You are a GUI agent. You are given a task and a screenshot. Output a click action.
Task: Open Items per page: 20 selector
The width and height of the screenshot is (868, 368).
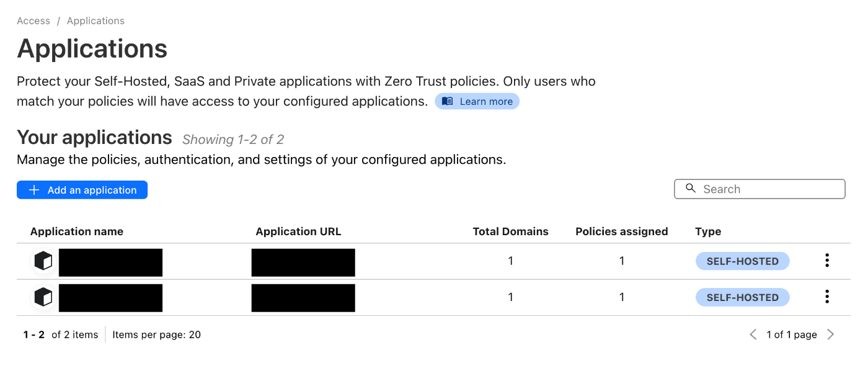[x=156, y=335]
